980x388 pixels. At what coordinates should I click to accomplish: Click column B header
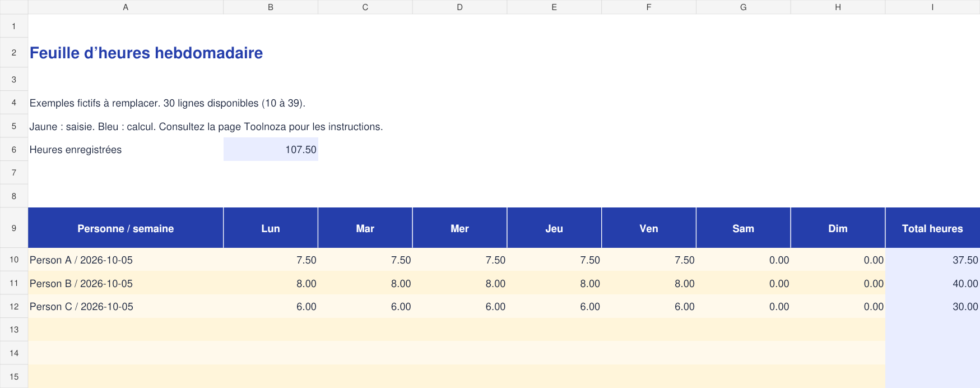pyautogui.click(x=271, y=7)
